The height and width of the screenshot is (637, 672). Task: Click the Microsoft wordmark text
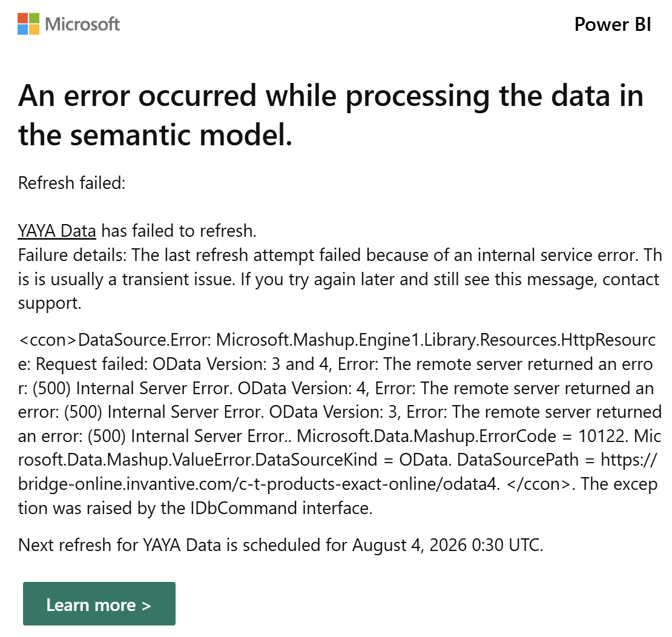click(82, 24)
